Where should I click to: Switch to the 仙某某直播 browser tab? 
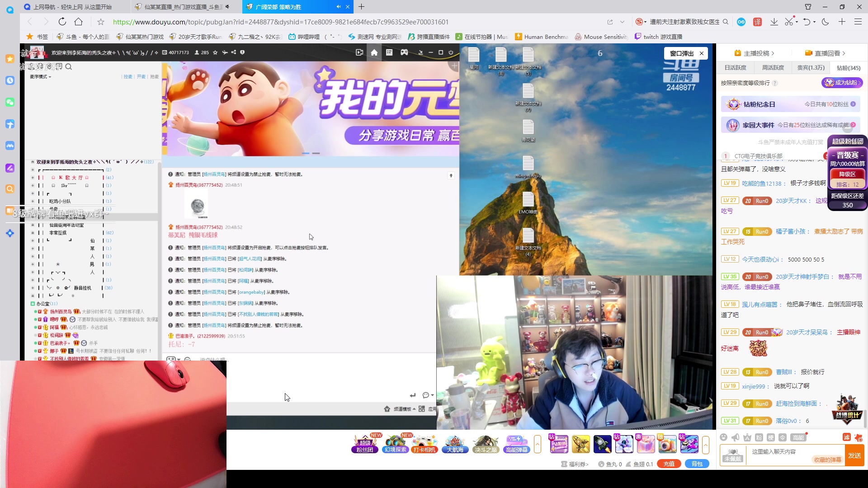coord(181,7)
